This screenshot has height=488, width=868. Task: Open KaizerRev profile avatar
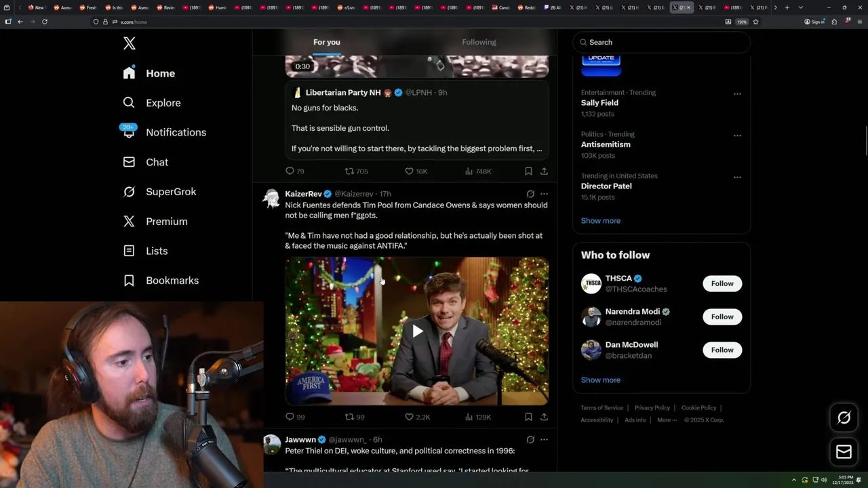tap(272, 198)
